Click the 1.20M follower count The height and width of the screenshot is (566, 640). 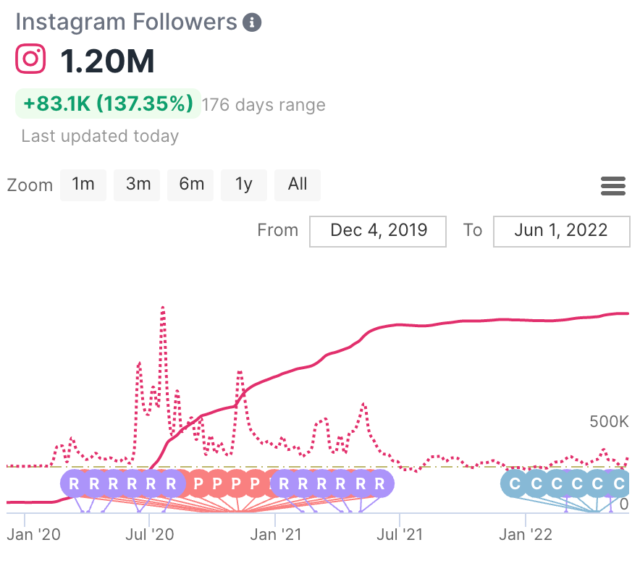(108, 61)
